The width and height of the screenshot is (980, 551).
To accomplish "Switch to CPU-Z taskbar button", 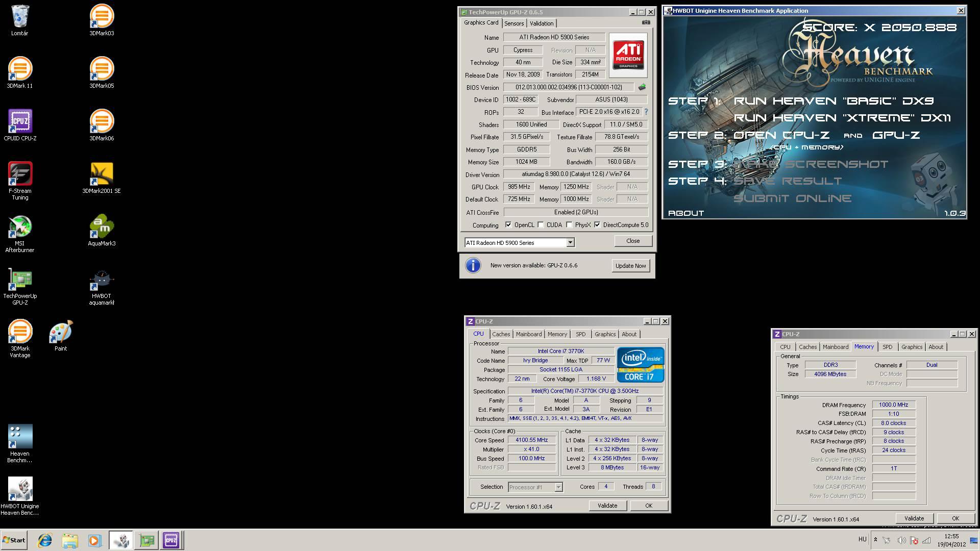I will click(171, 540).
